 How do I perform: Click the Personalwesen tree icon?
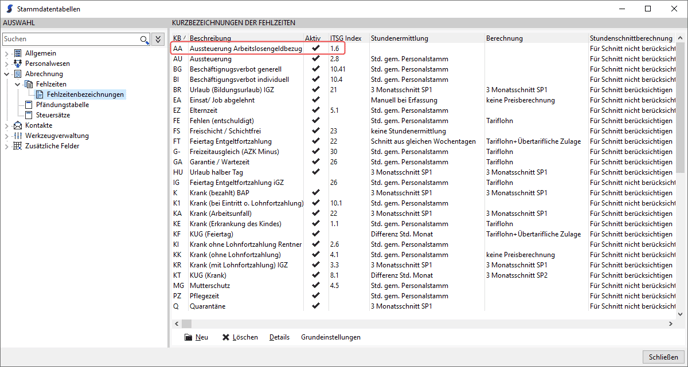tap(18, 64)
